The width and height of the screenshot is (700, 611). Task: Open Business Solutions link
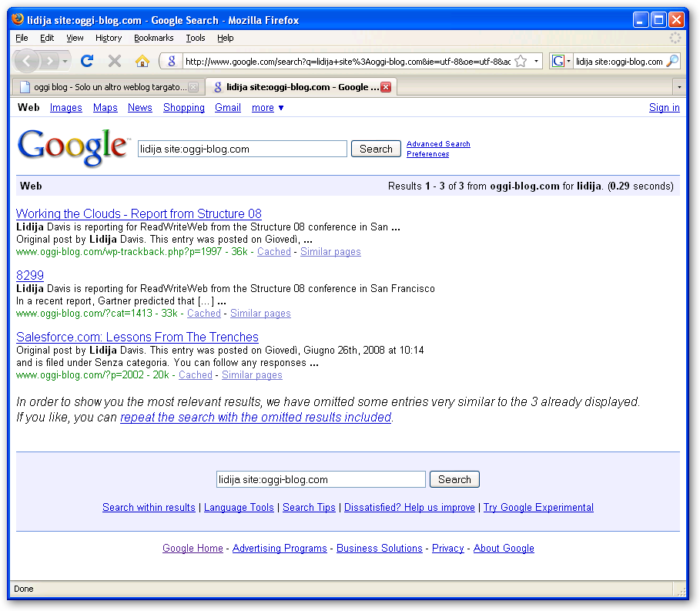click(380, 548)
